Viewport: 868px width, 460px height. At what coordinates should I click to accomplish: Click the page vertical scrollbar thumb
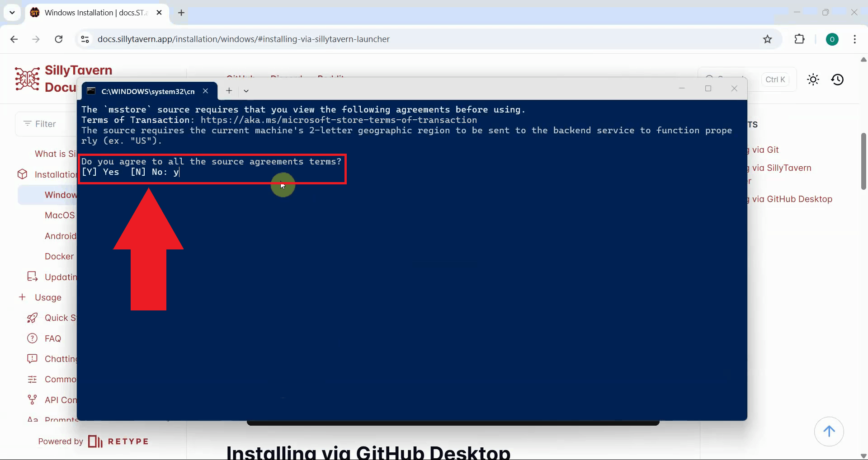click(863, 161)
